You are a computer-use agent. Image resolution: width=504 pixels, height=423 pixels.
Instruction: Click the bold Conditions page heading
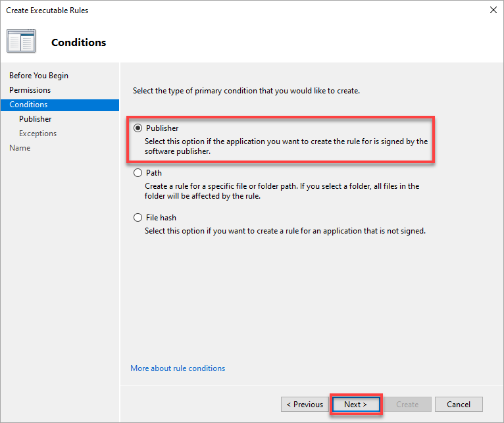[79, 42]
